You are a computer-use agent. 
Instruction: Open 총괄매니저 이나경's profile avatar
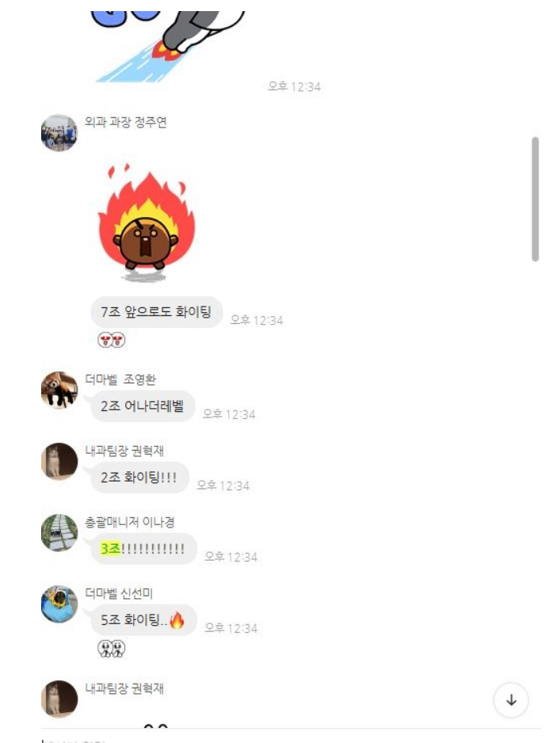59,532
